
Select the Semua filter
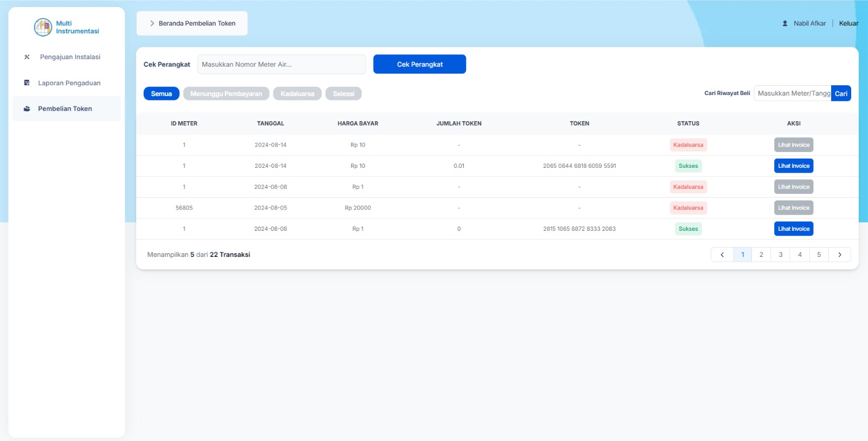[x=161, y=94]
